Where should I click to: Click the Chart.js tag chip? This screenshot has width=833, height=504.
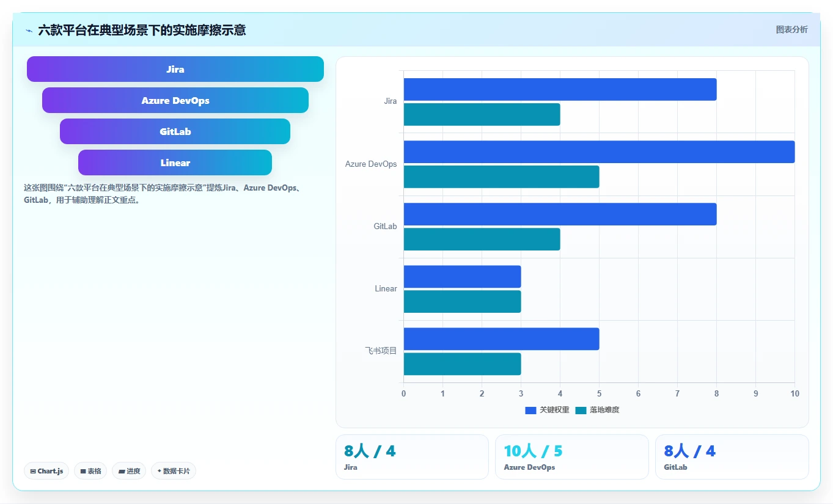pyautogui.click(x=47, y=471)
